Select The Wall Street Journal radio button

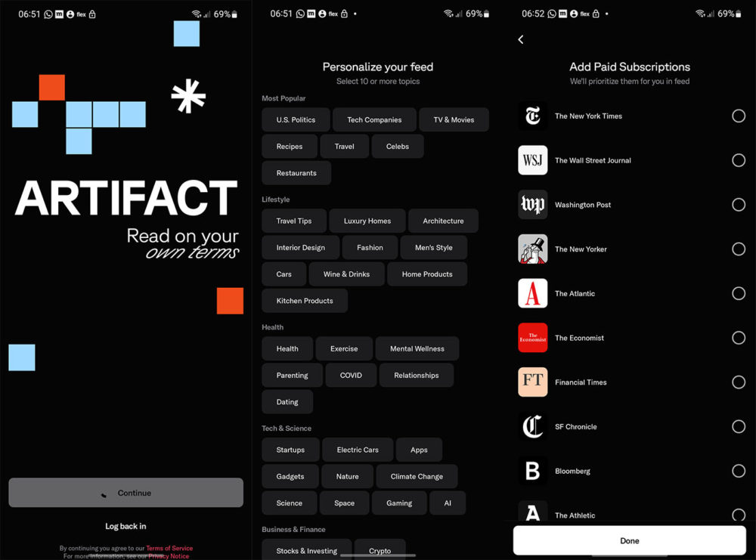[x=738, y=160]
